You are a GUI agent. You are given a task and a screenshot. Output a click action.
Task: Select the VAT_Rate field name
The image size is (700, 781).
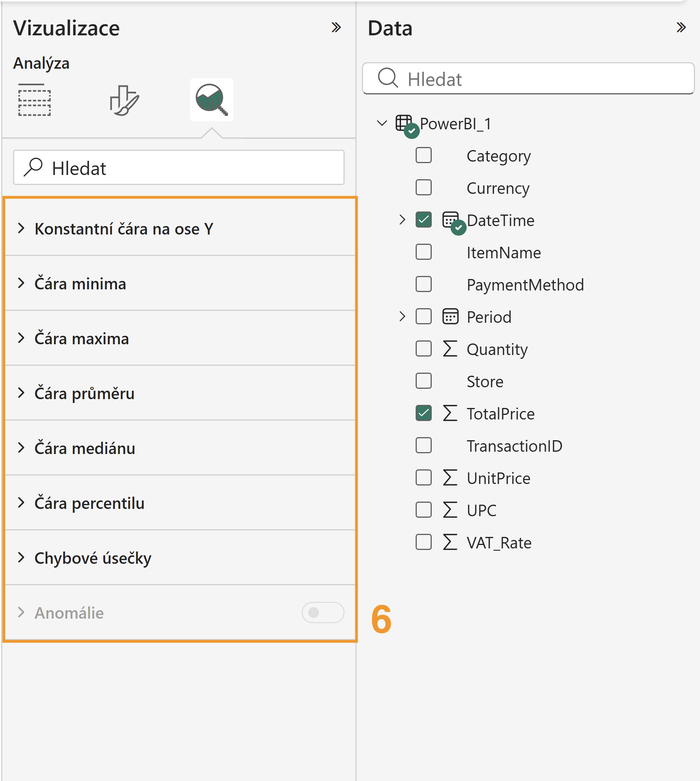click(499, 543)
